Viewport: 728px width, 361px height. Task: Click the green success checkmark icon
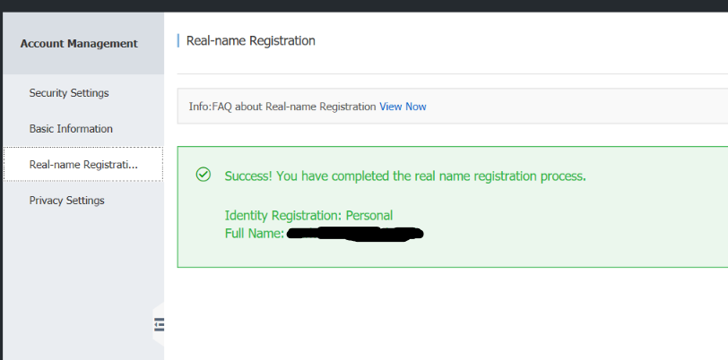[x=203, y=175]
